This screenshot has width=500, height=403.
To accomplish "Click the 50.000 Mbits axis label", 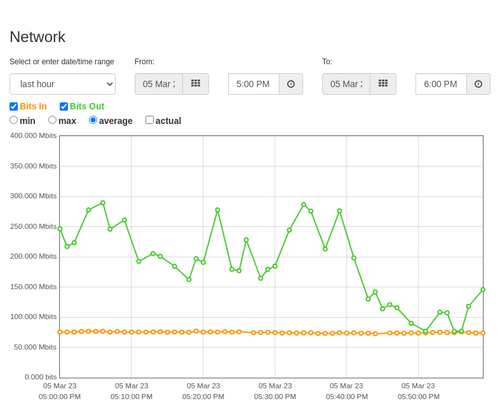I will [x=35, y=347].
